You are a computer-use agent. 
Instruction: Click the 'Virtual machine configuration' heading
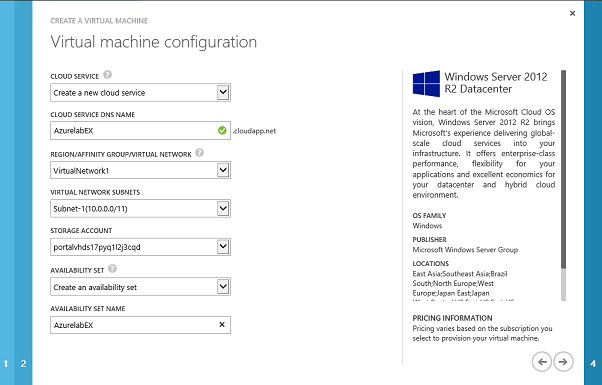point(154,42)
